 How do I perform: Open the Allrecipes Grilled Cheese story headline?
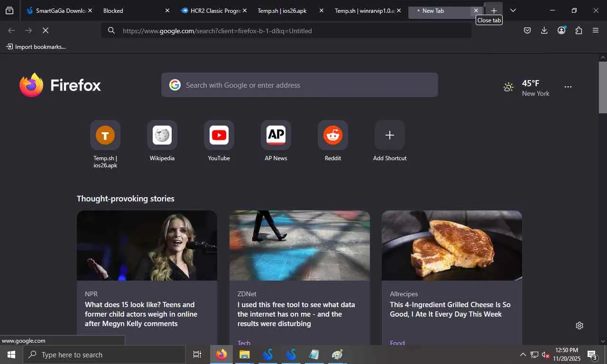pos(450,309)
